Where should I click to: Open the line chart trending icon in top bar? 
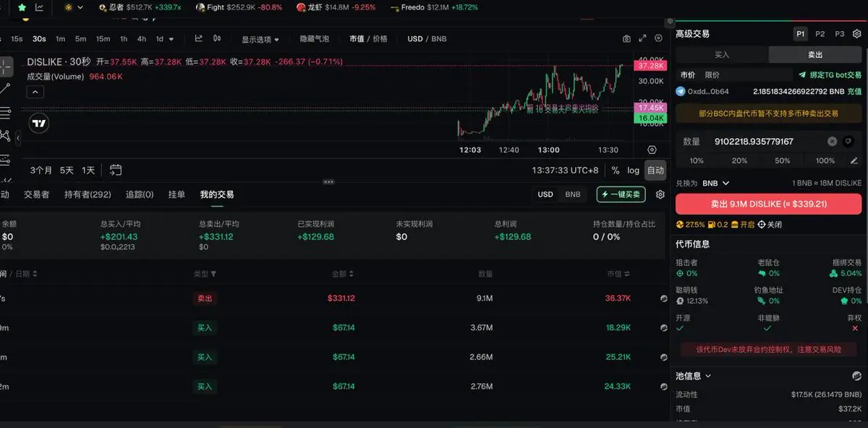(39, 7)
